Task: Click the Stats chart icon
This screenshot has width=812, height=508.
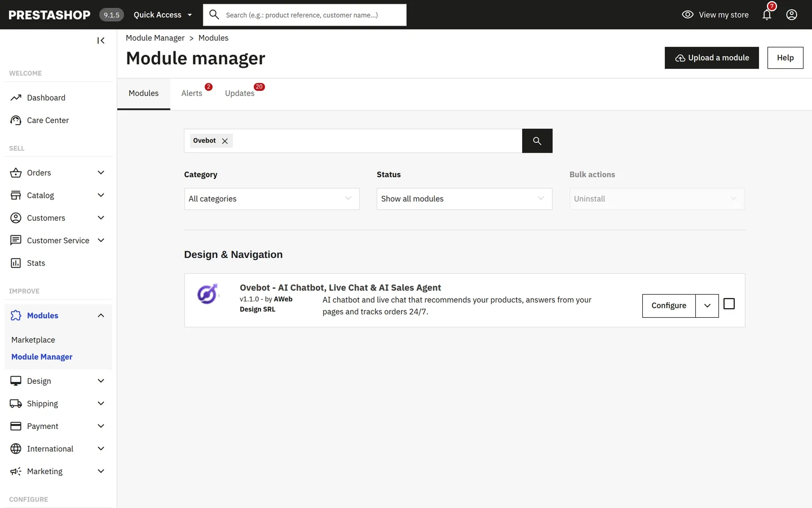Action: tap(16, 263)
